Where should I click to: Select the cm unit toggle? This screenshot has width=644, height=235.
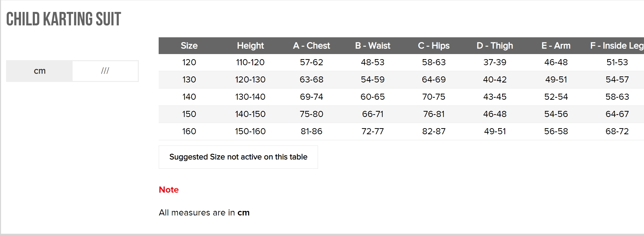coord(40,71)
